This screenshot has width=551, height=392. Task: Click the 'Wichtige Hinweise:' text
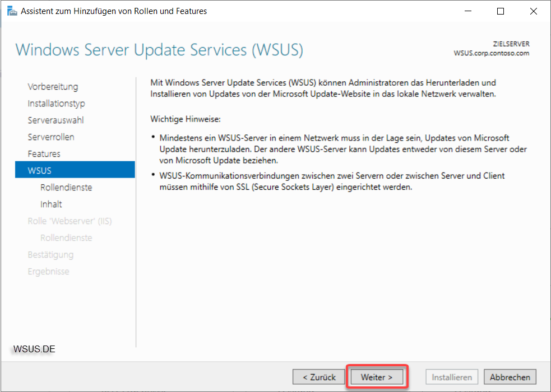pyautogui.click(x=186, y=119)
